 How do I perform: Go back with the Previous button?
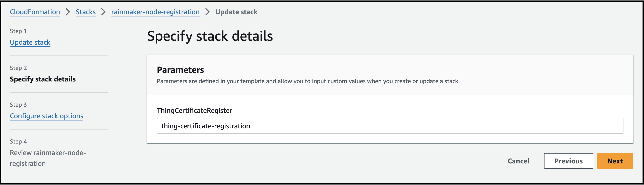point(568,161)
